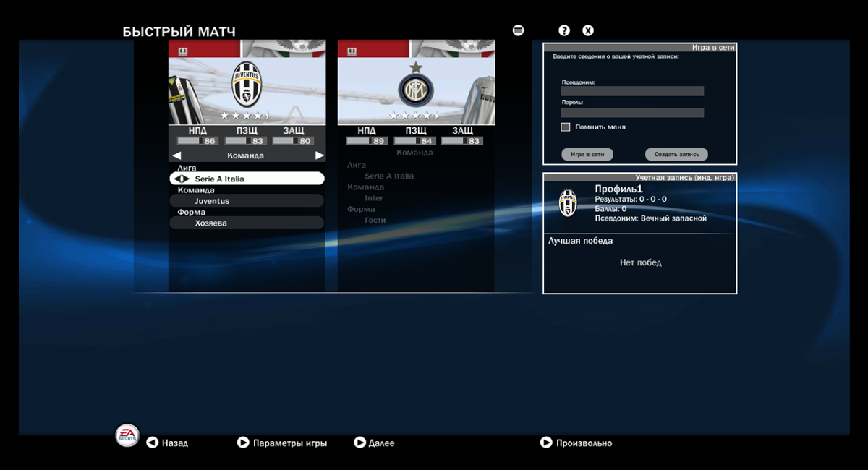868x470 pixels.
Task: Click the НПД rating bar showing 86
Action: [196, 140]
